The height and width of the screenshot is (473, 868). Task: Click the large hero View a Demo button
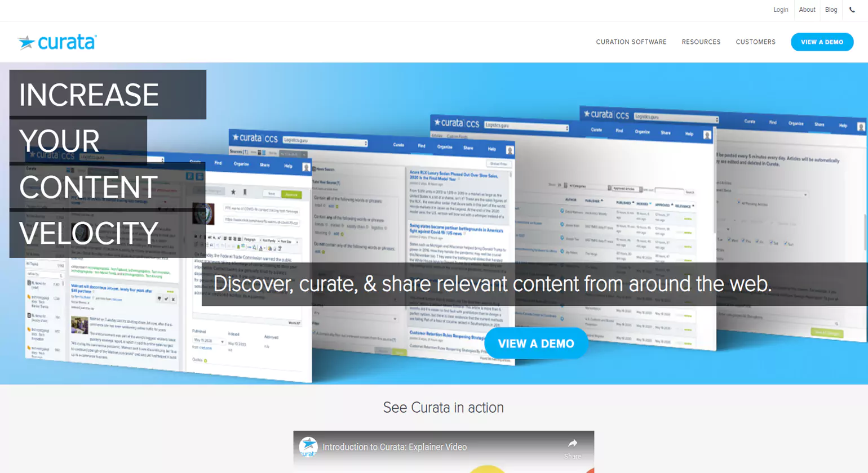(535, 343)
